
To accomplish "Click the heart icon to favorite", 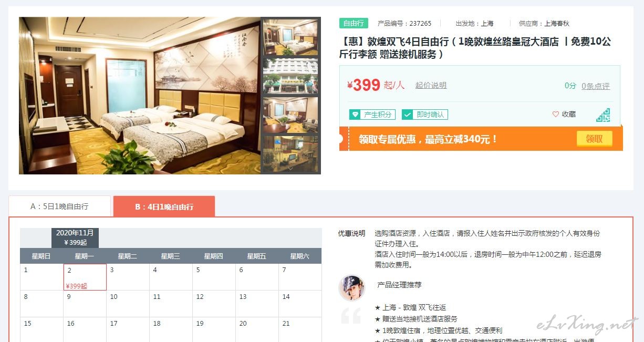I will [556, 114].
